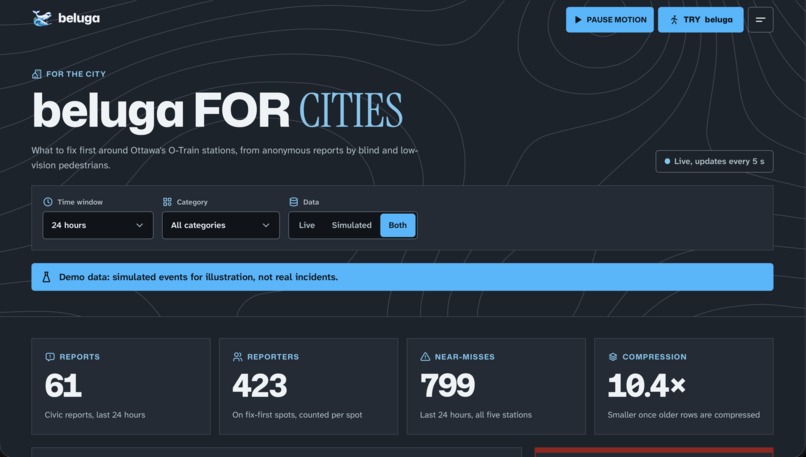Click the FOR THE CITY label
Image resolution: width=806 pixels, height=457 pixels.
76,74
